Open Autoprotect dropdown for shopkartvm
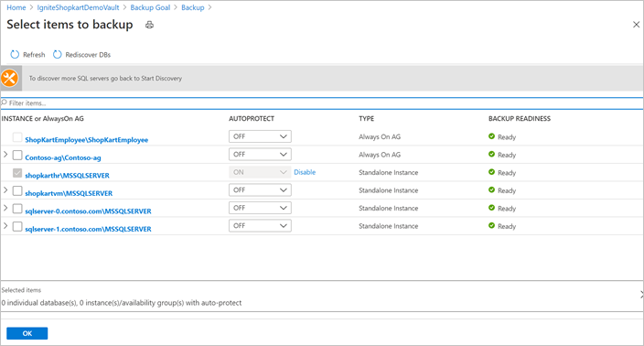Viewport: 644px width, 346px height. 260,189
